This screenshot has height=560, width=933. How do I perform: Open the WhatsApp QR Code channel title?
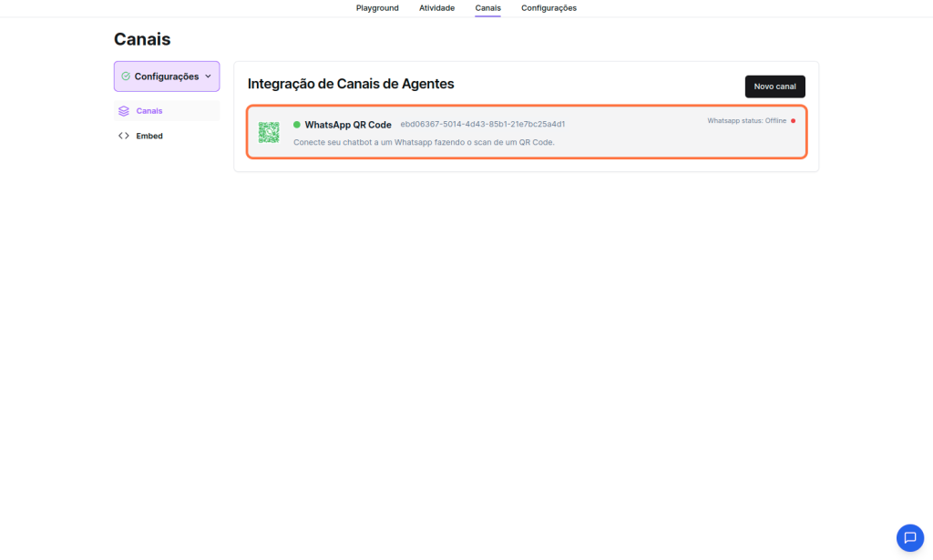click(x=348, y=125)
